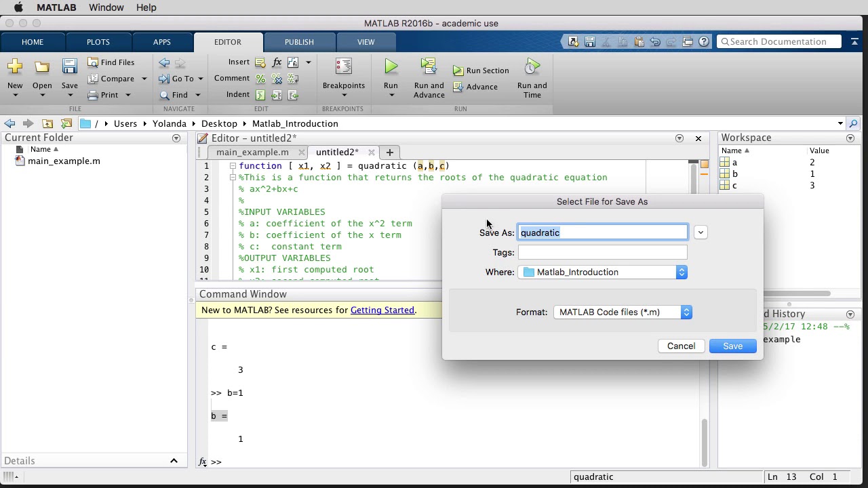
Task: Click the Cancel button in dialog
Action: (x=681, y=346)
